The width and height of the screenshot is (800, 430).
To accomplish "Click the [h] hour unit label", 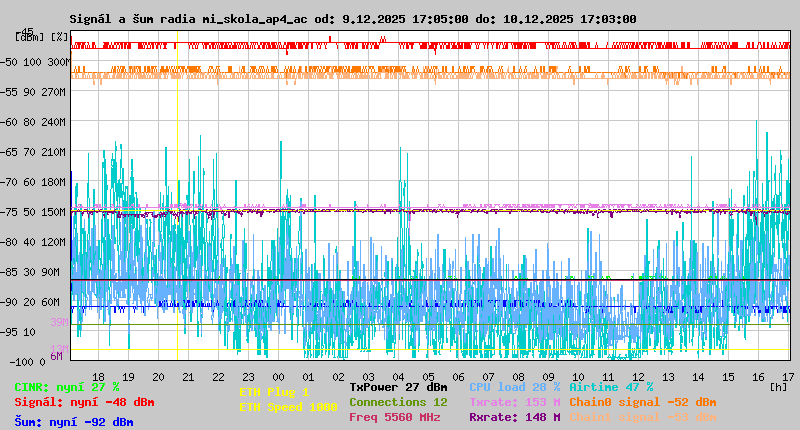I will [x=777, y=386].
